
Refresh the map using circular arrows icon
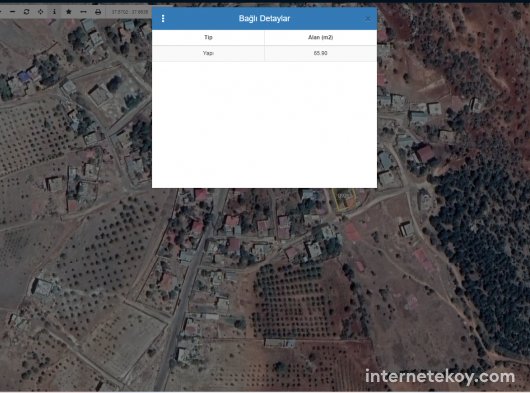coord(26,12)
